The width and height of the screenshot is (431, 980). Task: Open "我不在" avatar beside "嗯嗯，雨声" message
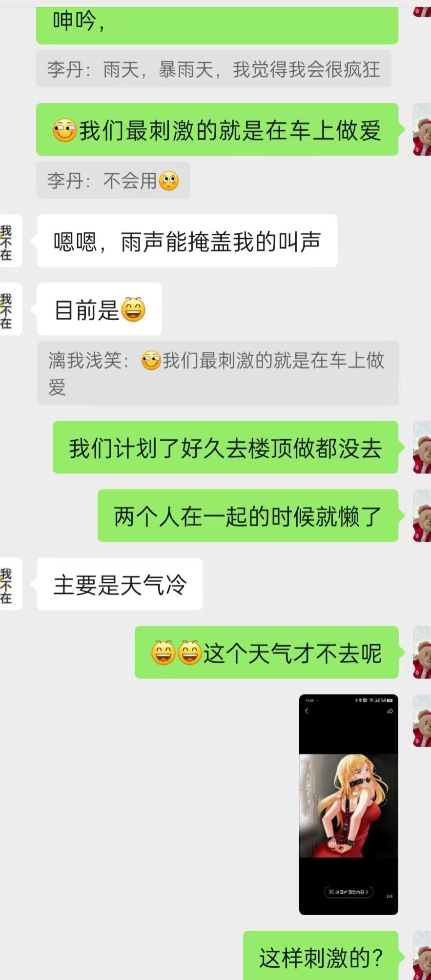click(11, 241)
